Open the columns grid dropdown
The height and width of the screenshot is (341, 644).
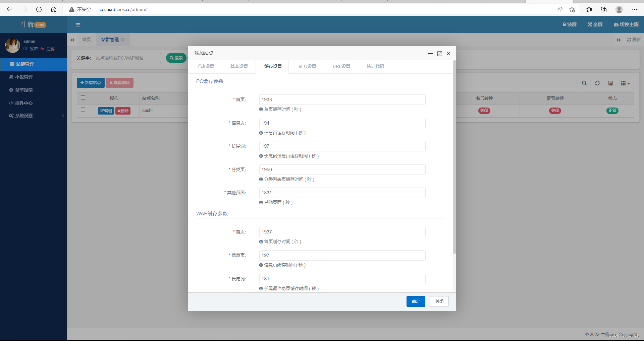(625, 83)
